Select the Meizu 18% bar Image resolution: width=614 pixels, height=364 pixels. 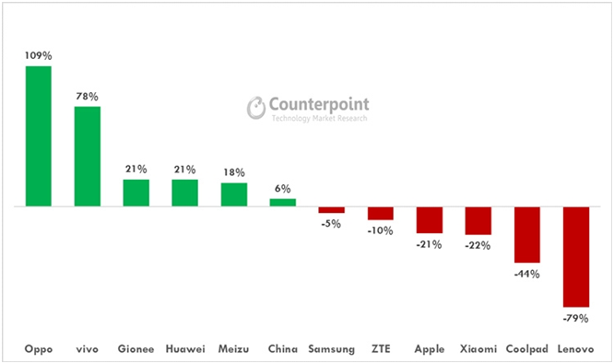coord(234,194)
